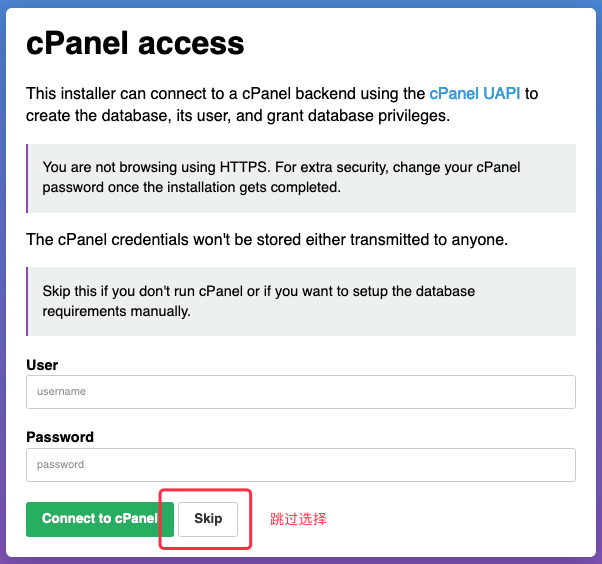Click the "Skip this if you don't run cPanel" notice
This screenshot has width=602, height=564.
click(301, 301)
